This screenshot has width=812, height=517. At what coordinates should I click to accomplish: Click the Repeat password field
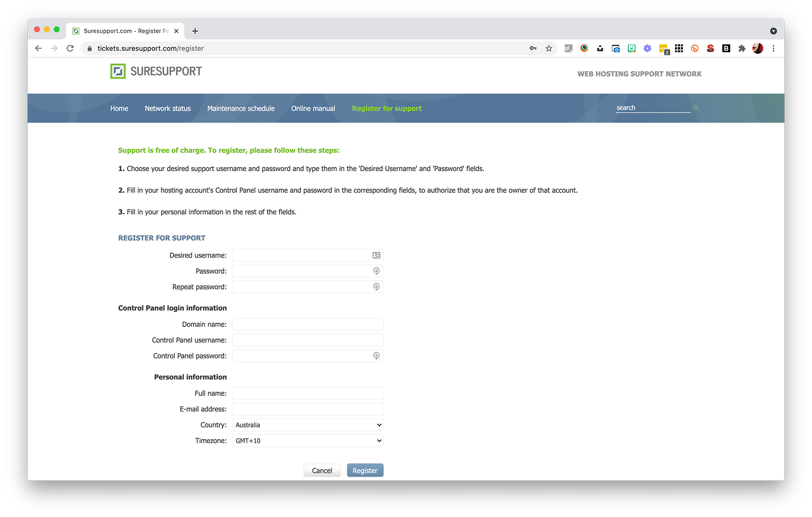(x=308, y=287)
